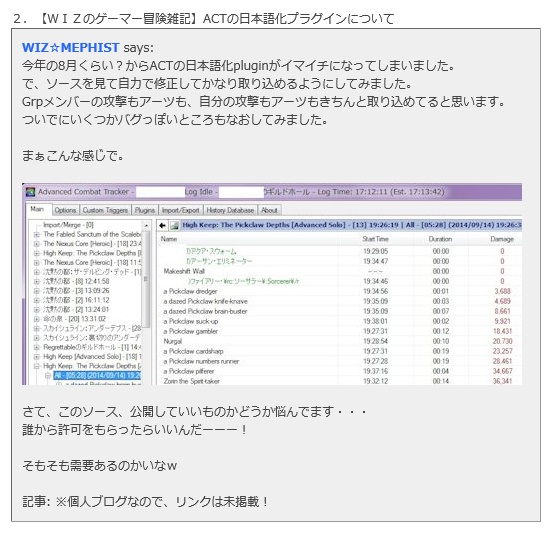Click the damage value 34,667

pyautogui.click(x=502, y=372)
